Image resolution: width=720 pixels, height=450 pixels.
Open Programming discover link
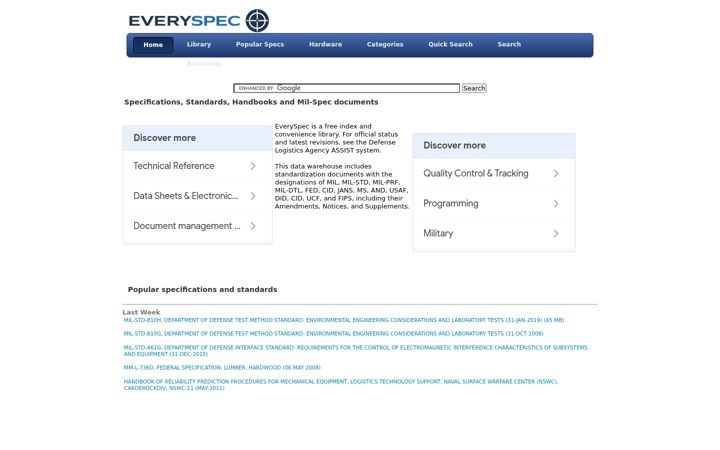tap(450, 203)
